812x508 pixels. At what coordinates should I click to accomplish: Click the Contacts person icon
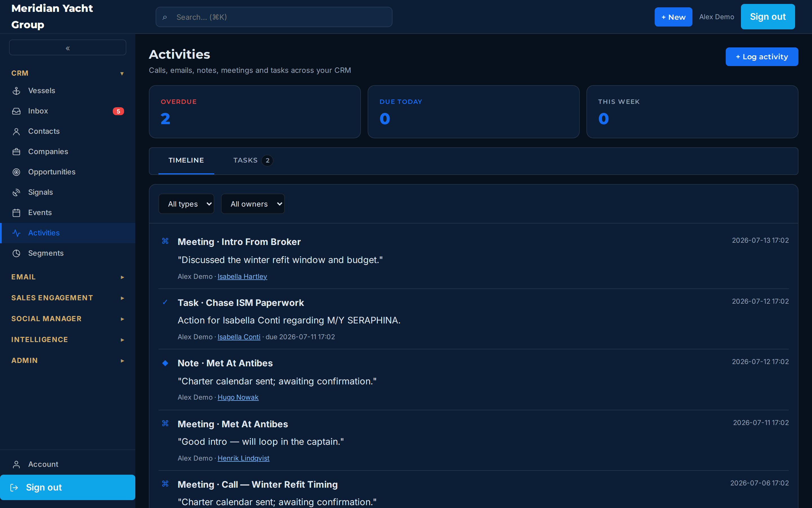(x=16, y=131)
